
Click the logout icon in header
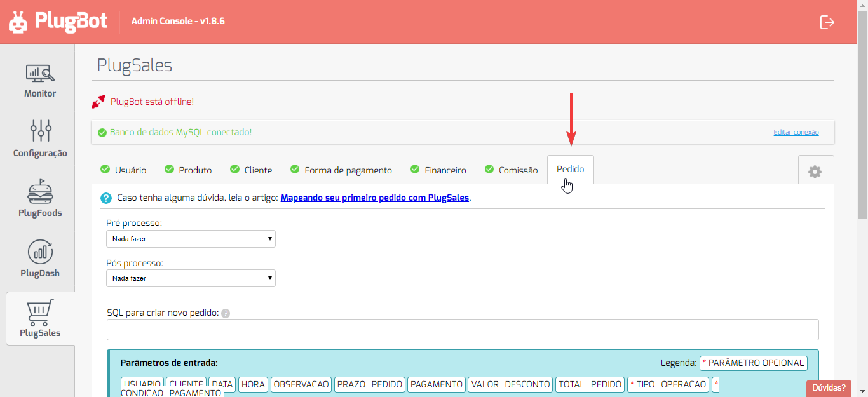(827, 22)
